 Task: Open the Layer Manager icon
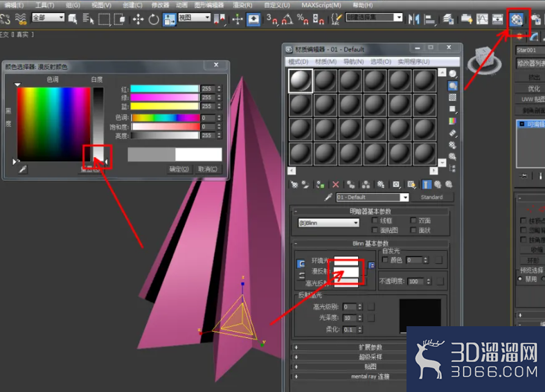448,19
